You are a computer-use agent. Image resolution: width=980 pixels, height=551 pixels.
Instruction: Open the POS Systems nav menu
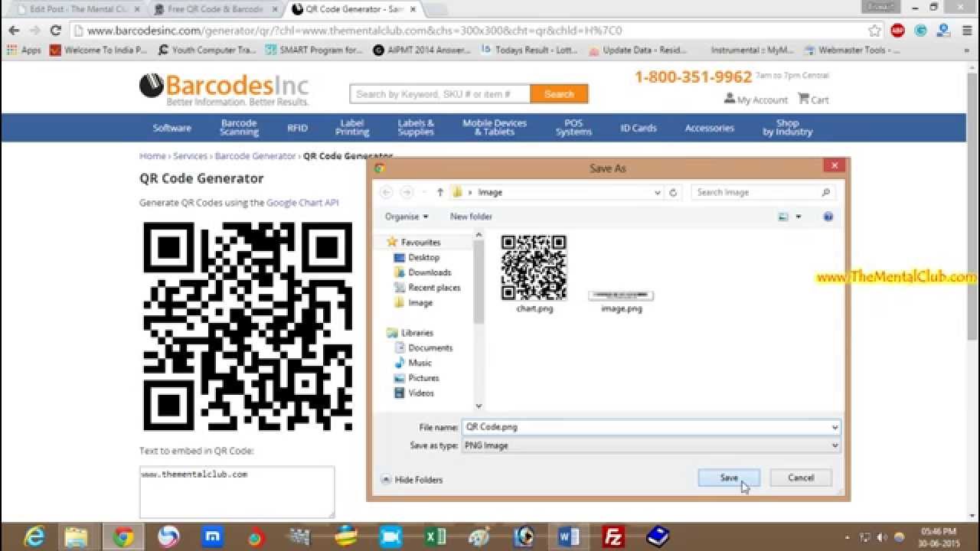click(573, 128)
